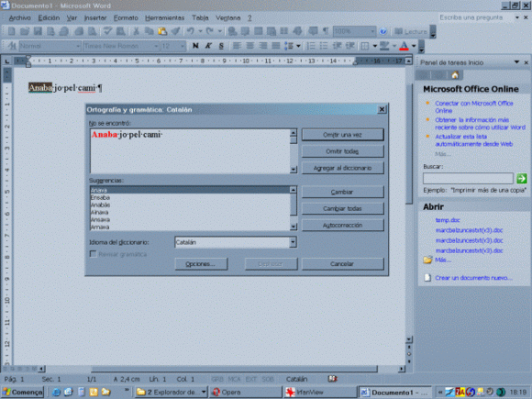Select the Ensaba suggestion in the list
The width and height of the screenshot is (532, 399).
(190, 197)
